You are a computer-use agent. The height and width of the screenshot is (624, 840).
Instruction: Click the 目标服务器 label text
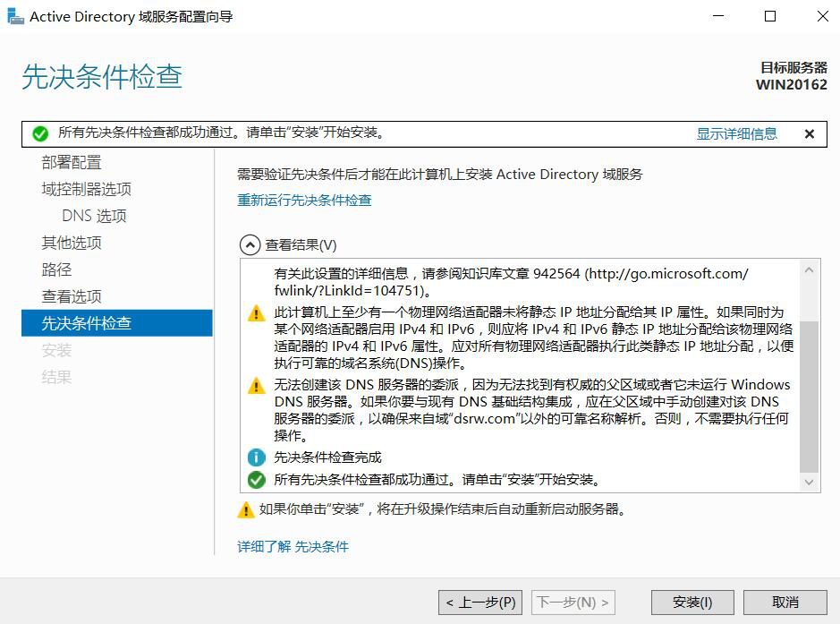coord(793,67)
